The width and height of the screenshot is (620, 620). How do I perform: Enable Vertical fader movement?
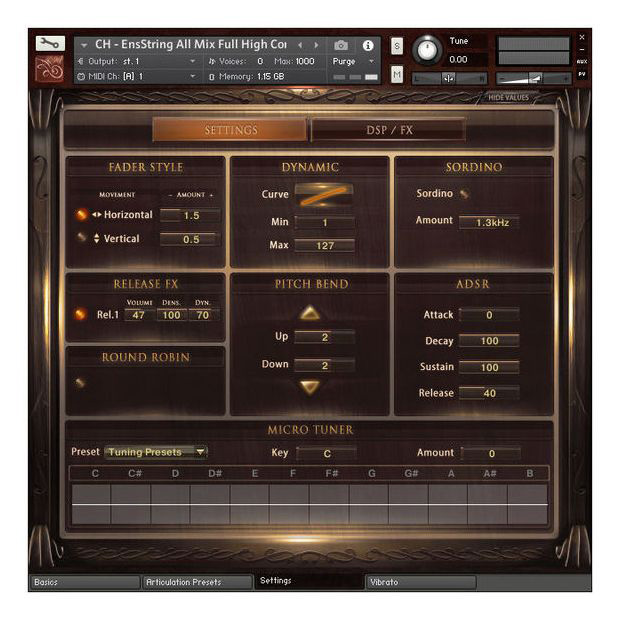pos(81,237)
